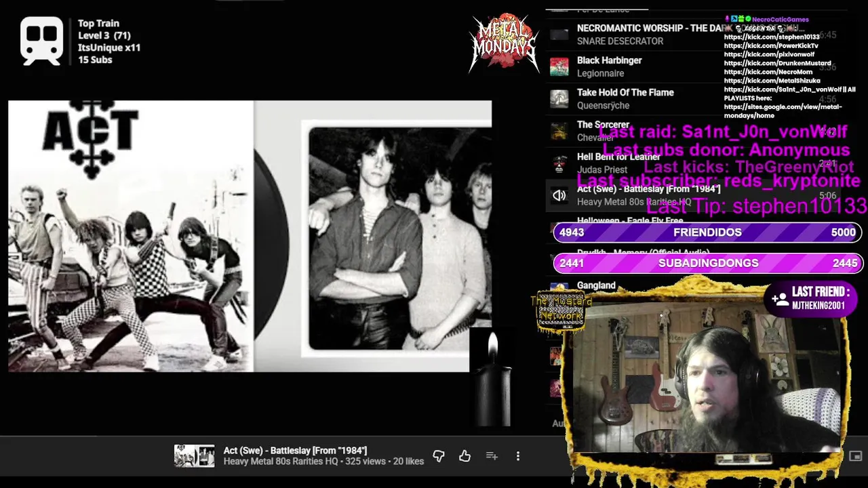Click '15 Subs' train text

pyautogui.click(x=95, y=60)
